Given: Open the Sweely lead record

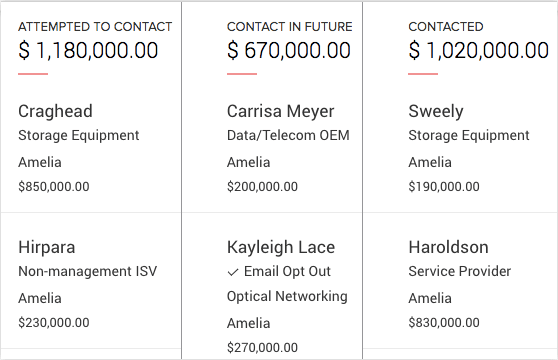Looking at the screenshot, I should coord(436,111).
